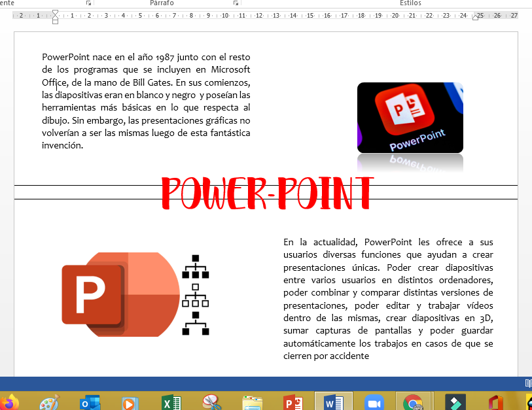Select the first-line indent marker on ruler
The width and height of the screenshot is (532, 410).
click(x=55, y=13)
